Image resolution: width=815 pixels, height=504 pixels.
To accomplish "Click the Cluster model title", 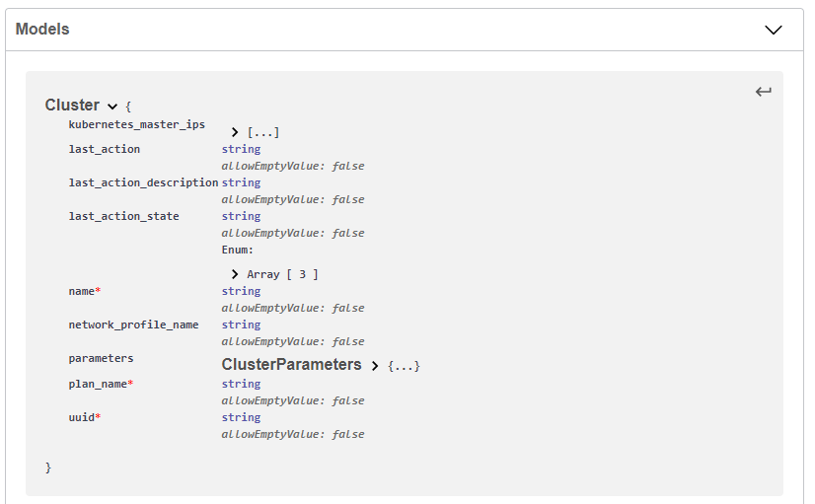I will pos(72,106).
